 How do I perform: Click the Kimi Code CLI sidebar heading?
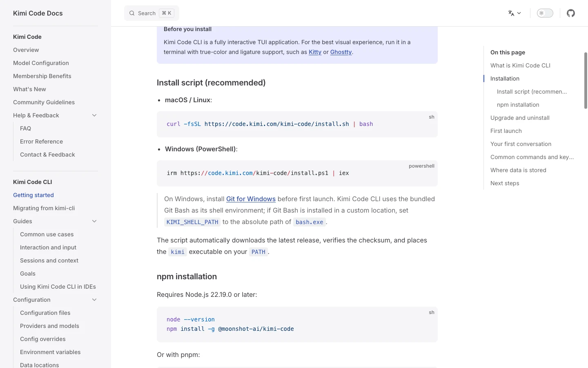click(x=33, y=182)
